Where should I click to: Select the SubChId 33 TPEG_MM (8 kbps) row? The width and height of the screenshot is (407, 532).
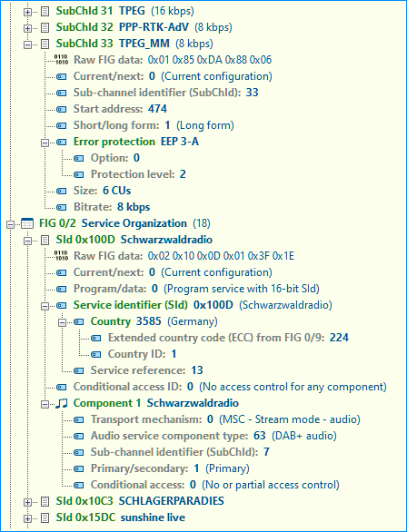point(134,44)
